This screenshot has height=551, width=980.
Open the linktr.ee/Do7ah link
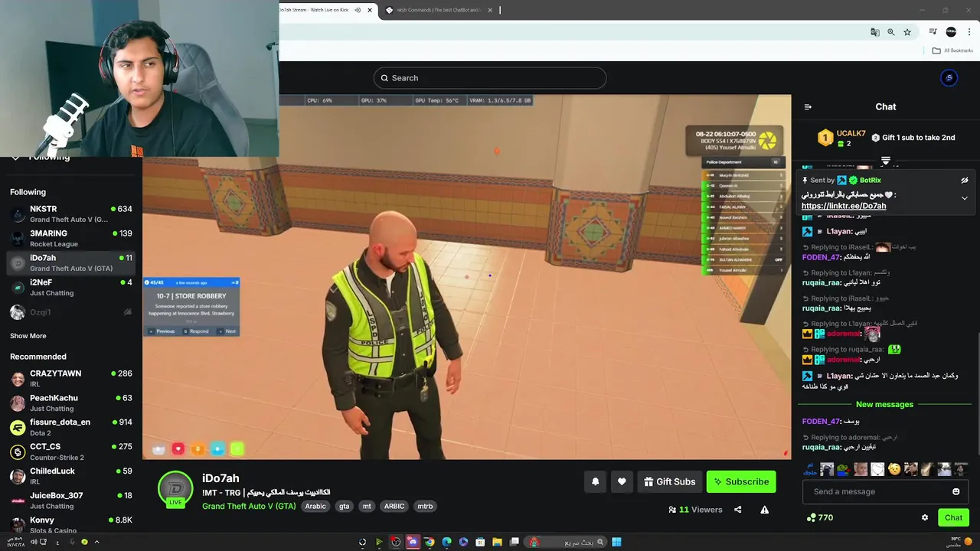pyautogui.click(x=844, y=206)
